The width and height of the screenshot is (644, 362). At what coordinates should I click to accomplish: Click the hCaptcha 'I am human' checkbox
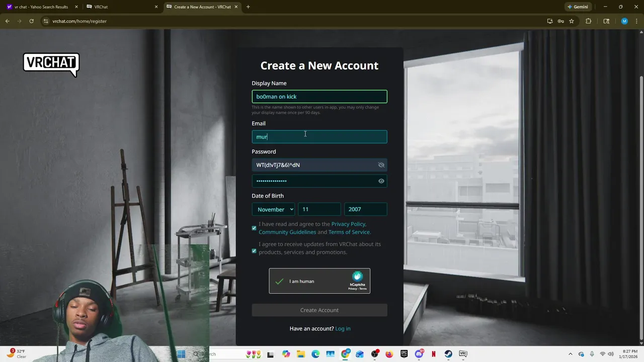(279, 281)
